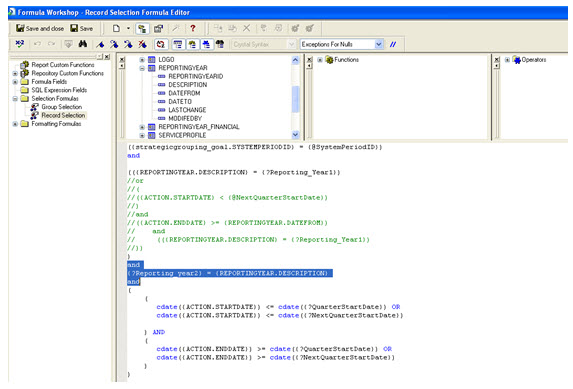Select the DATEFROM field
The image size is (573, 389).
click(x=184, y=93)
